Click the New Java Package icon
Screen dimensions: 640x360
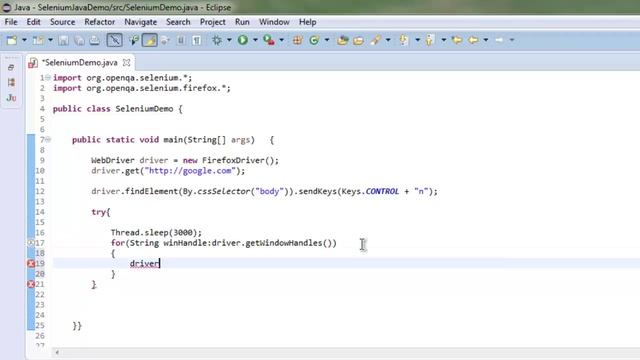[x=298, y=40]
